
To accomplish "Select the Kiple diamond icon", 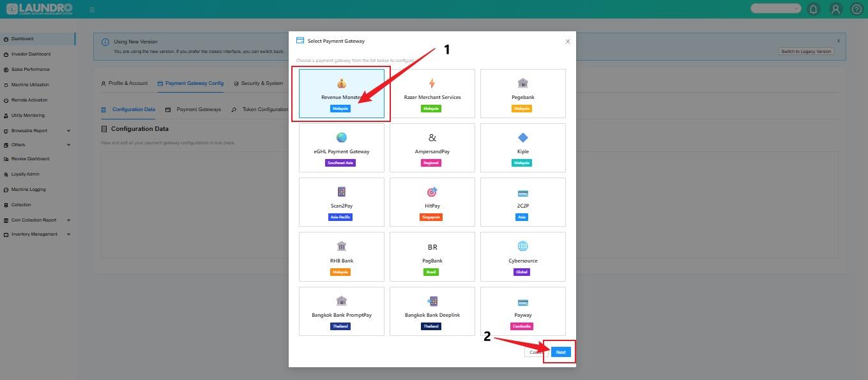I will (x=523, y=137).
